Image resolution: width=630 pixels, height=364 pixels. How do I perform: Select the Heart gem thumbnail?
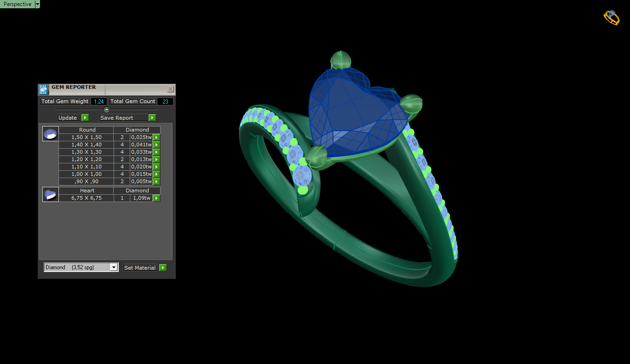tap(51, 195)
